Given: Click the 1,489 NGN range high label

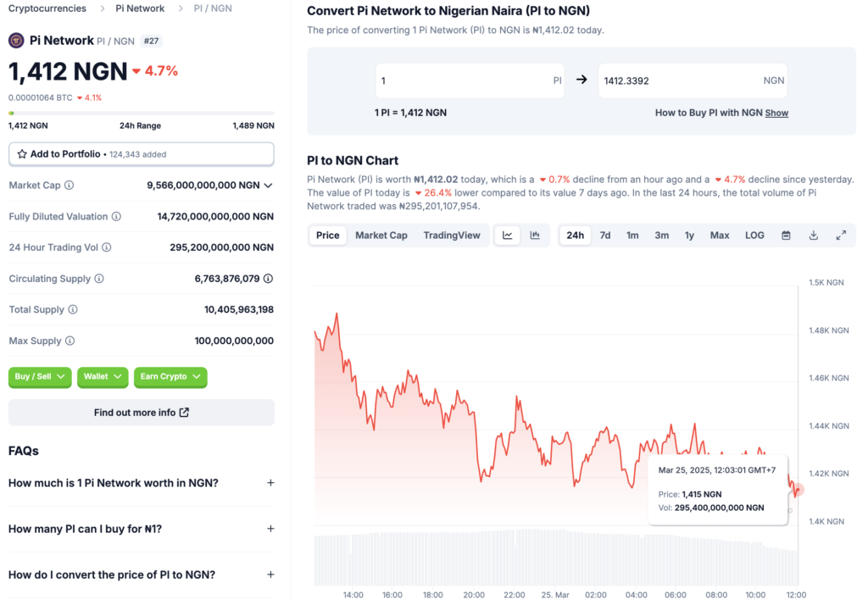Looking at the screenshot, I should tap(253, 125).
